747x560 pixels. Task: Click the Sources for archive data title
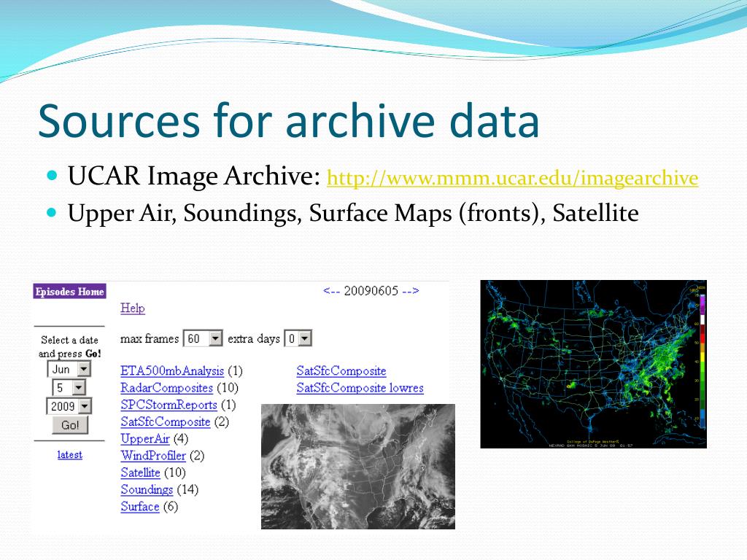(x=288, y=121)
